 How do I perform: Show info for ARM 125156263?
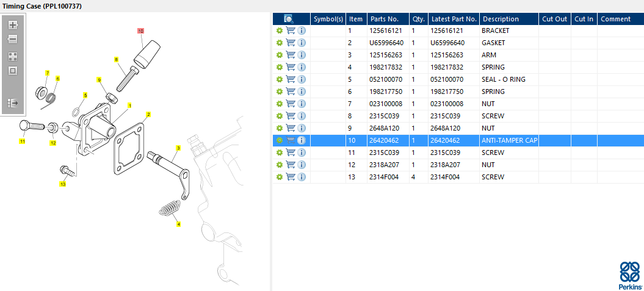click(302, 55)
